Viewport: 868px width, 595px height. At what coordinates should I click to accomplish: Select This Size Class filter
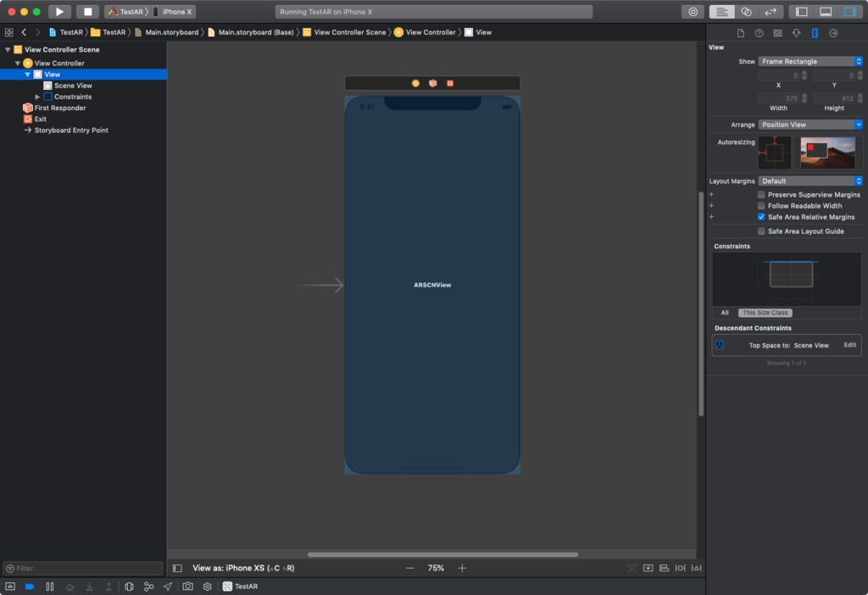(x=765, y=313)
